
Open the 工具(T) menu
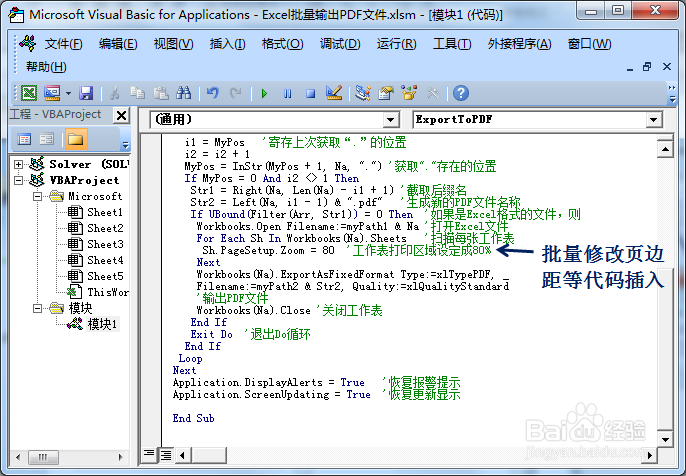click(452, 44)
